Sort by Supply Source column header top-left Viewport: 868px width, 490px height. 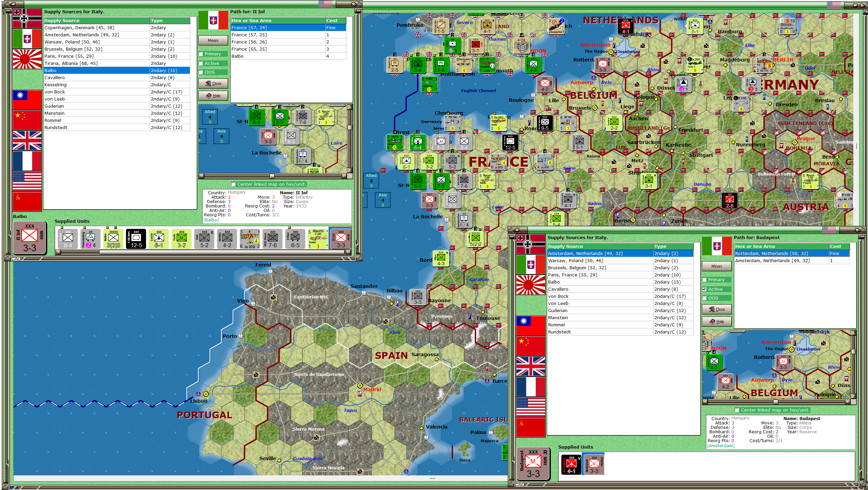[97, 21]
